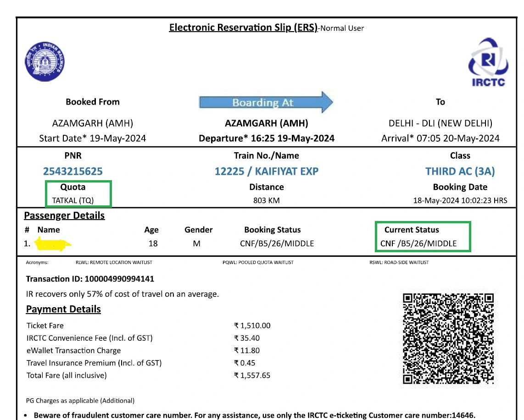Switch to the Booked From column
Viewport: 524px width, 420px height.
pyautogui.click(x=93, y=101)
